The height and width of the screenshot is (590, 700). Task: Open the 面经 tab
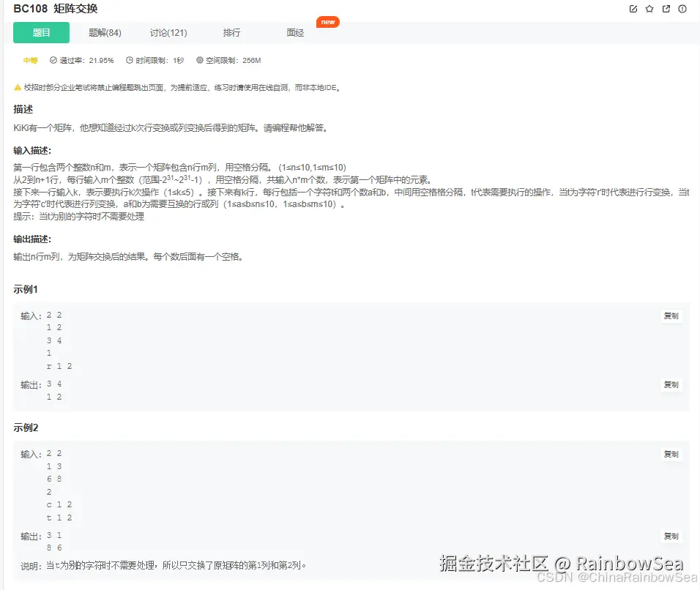(x=294, y=32)
